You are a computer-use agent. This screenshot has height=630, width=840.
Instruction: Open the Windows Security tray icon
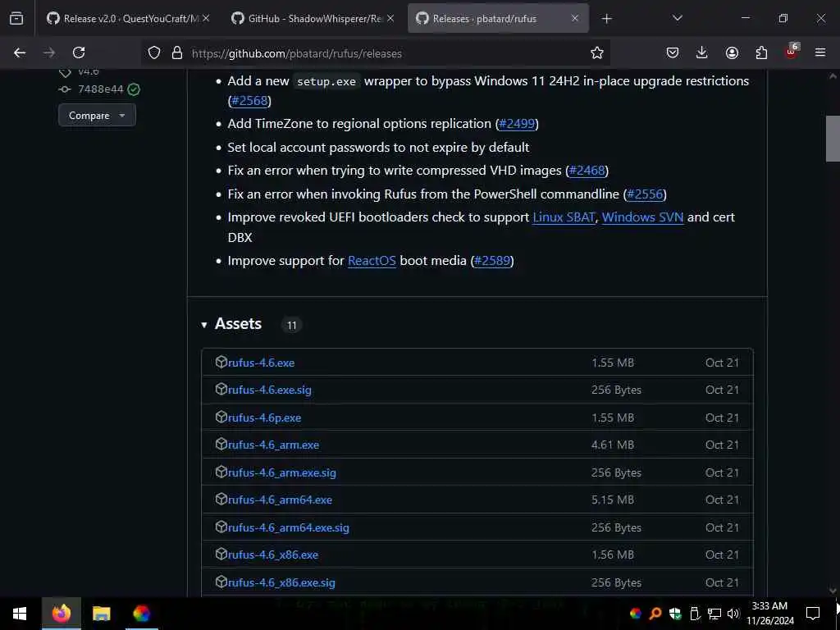coord(675,614)
